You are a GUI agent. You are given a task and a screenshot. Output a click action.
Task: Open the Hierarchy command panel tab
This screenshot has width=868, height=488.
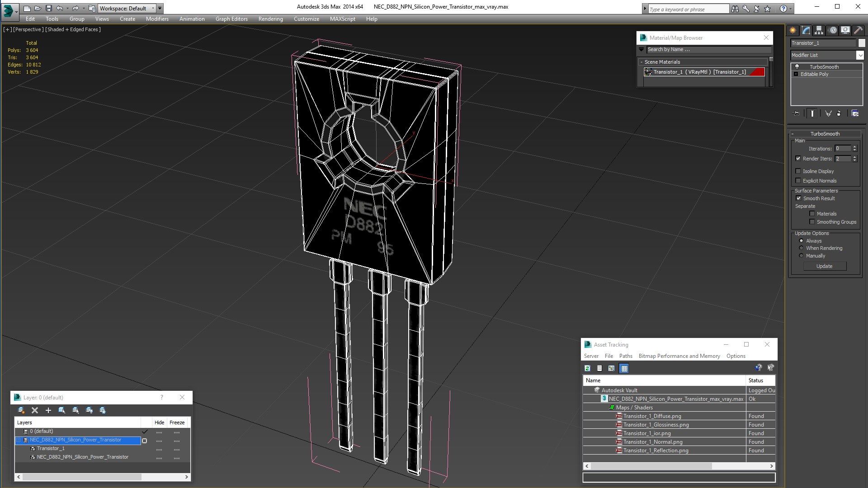819,30
